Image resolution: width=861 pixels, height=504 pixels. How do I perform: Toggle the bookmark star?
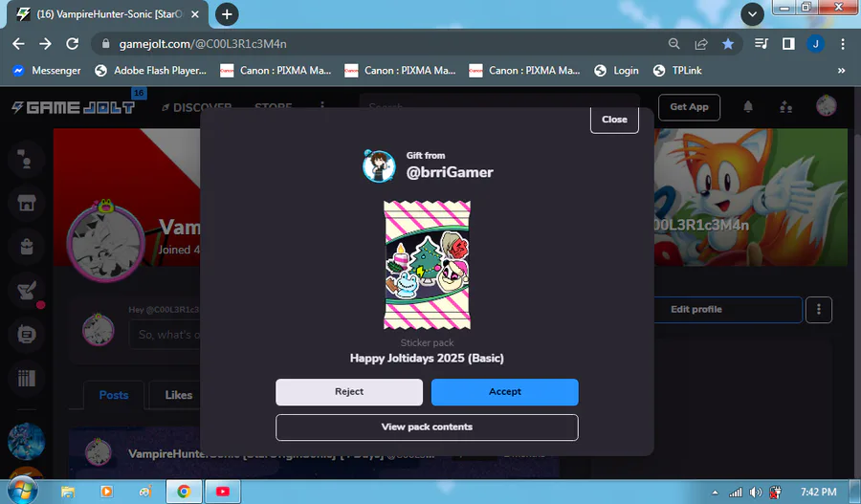[728, 44]
